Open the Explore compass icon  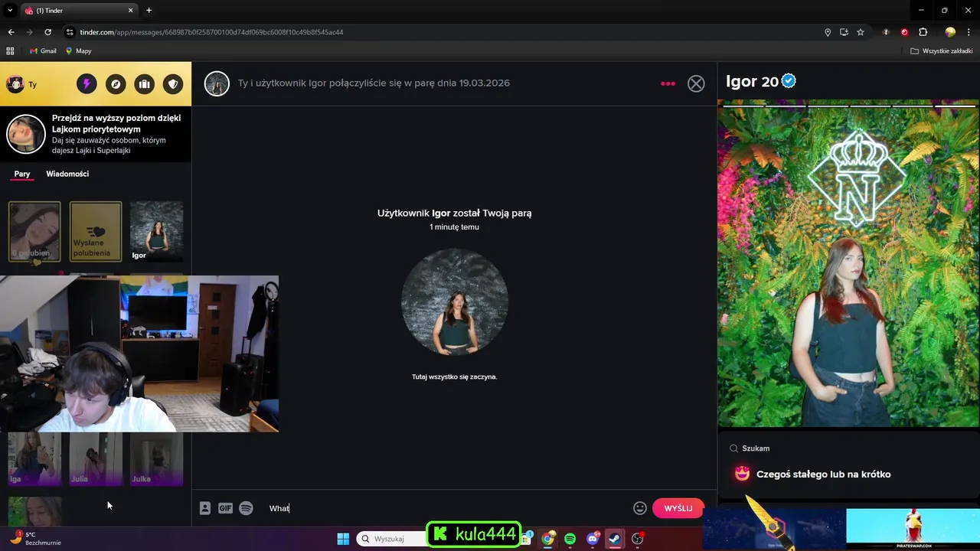(x=116, y=84)
